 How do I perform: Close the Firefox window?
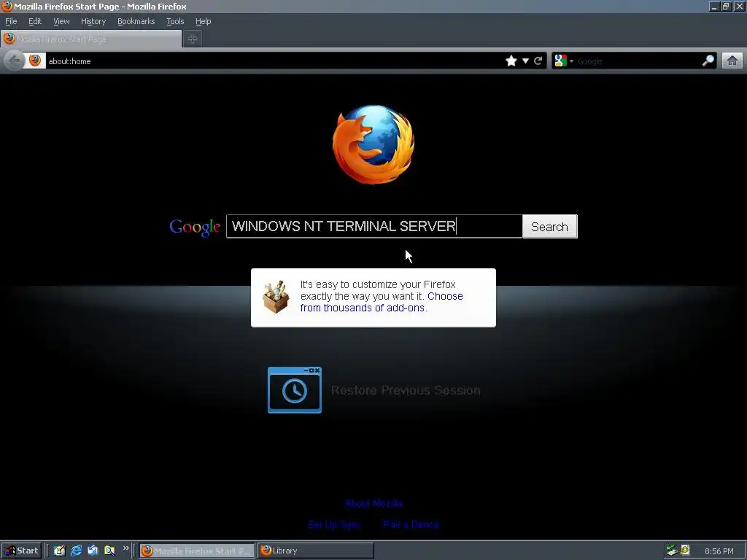[x=740, y=6]
